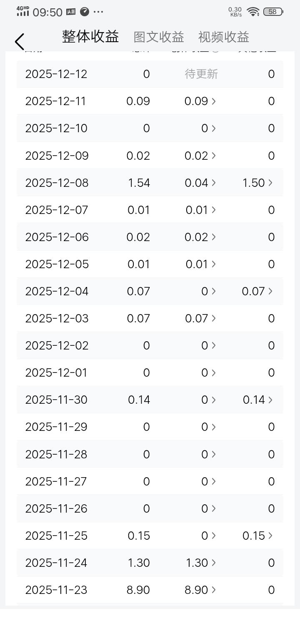The width and height of the screenshot is (300, 644).
Task: Select the 整体收益 tab
Action: coord(90,37)
